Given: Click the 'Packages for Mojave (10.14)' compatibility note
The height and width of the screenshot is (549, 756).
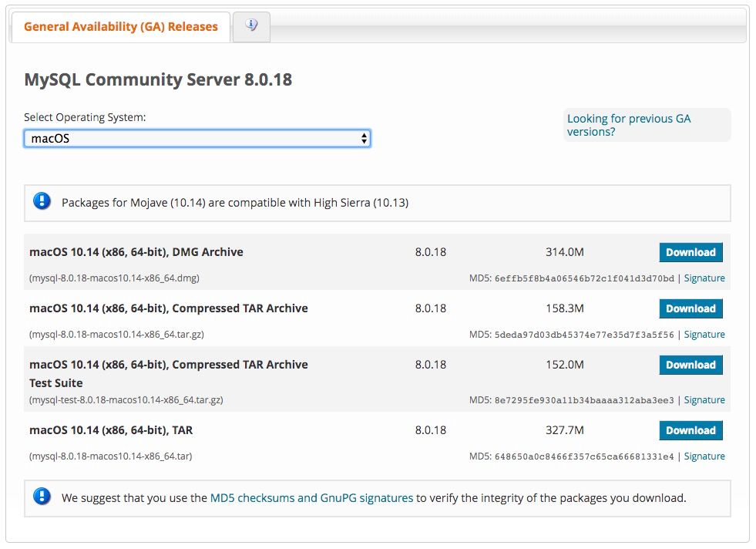Looking at the screenshot, I should tap(235, 203).
